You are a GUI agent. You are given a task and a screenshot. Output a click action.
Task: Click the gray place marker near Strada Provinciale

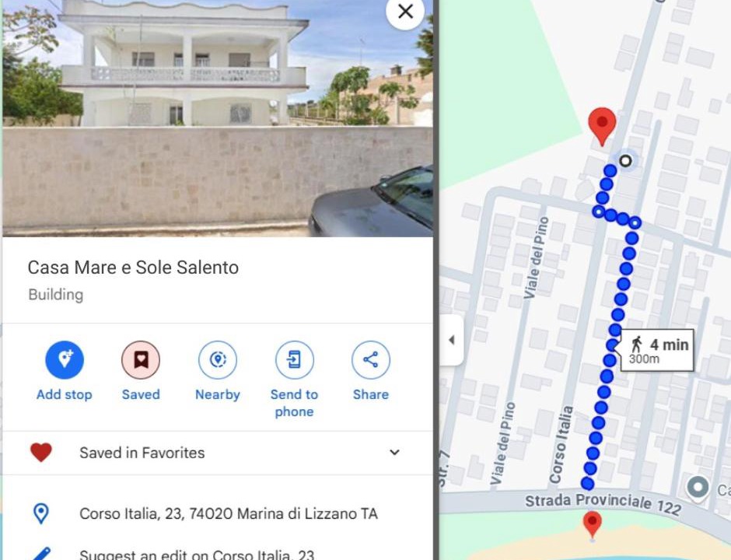(698, 488)
